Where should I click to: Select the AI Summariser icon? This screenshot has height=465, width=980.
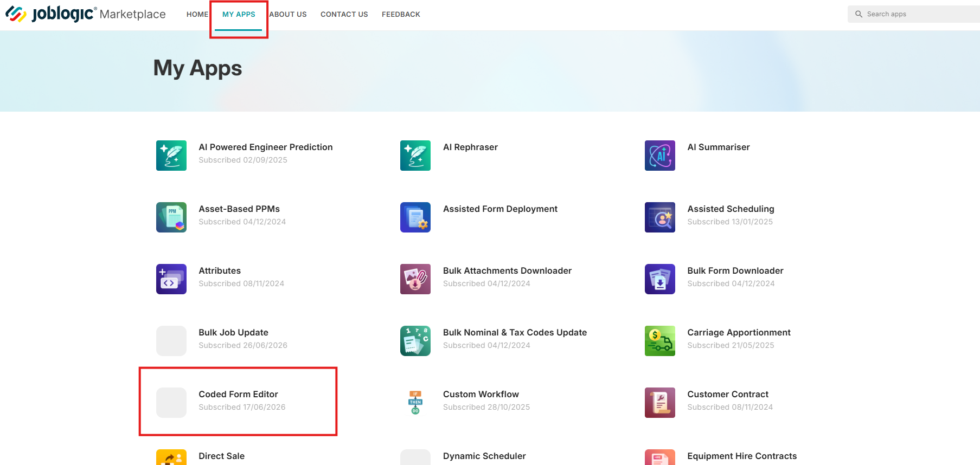pyautogui.click(x=660, y=156)
